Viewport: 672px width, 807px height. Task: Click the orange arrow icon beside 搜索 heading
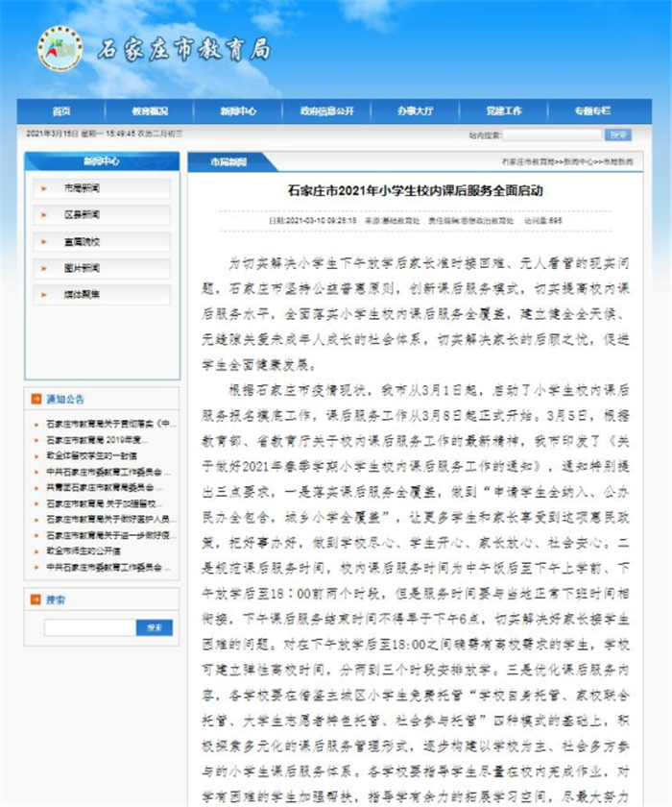point(36,599)
